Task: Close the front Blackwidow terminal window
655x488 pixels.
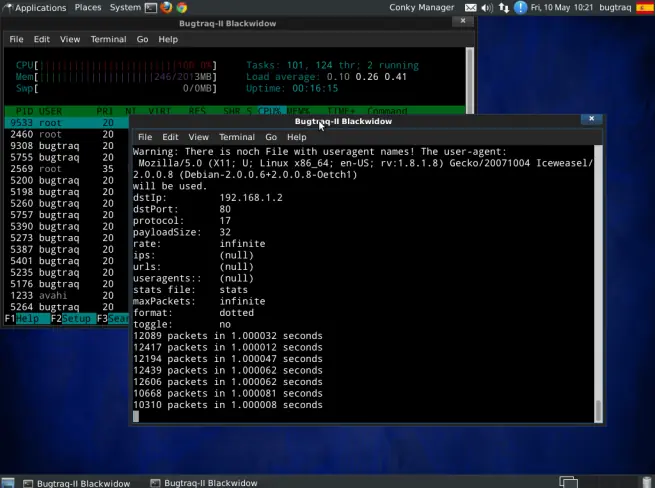Action: (592, 119)
